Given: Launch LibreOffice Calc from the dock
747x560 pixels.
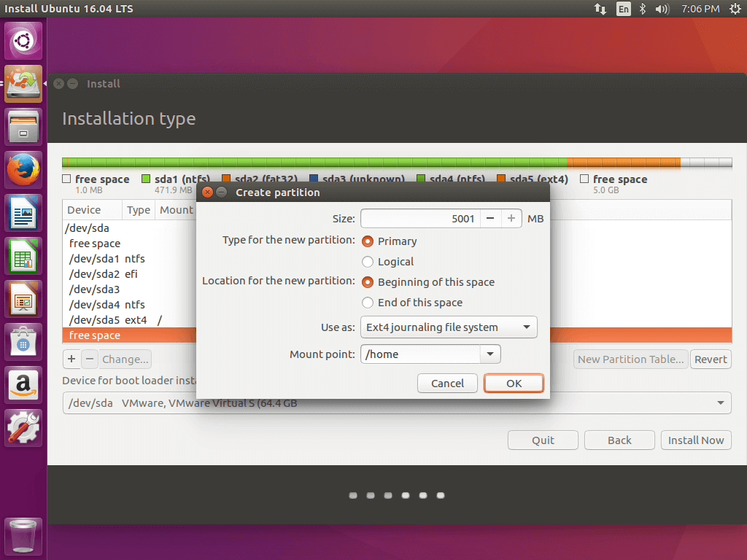Looking at the screenshot, I should coord(23,256).
